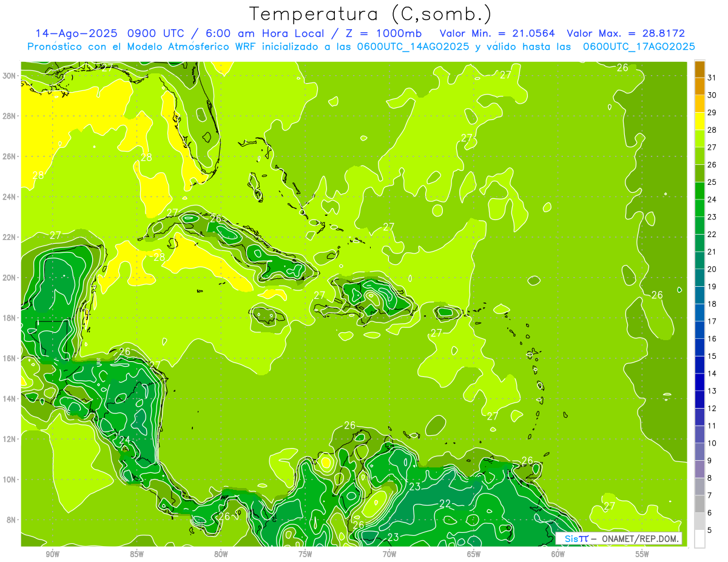Click the valid-until time "0600UTC_17AGO2025"
The width and height of the screenshot is (728, 562).
tap(639, 47)
